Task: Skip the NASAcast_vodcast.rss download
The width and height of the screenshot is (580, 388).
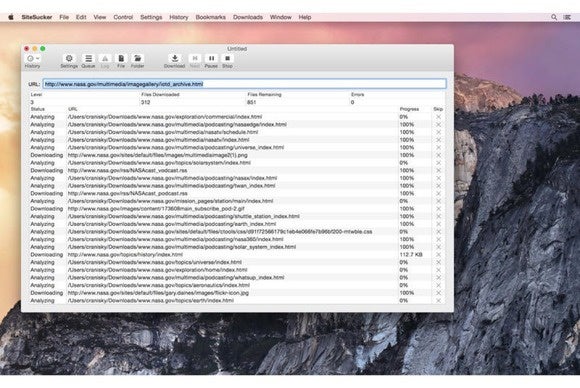Action: pos(438,171)
